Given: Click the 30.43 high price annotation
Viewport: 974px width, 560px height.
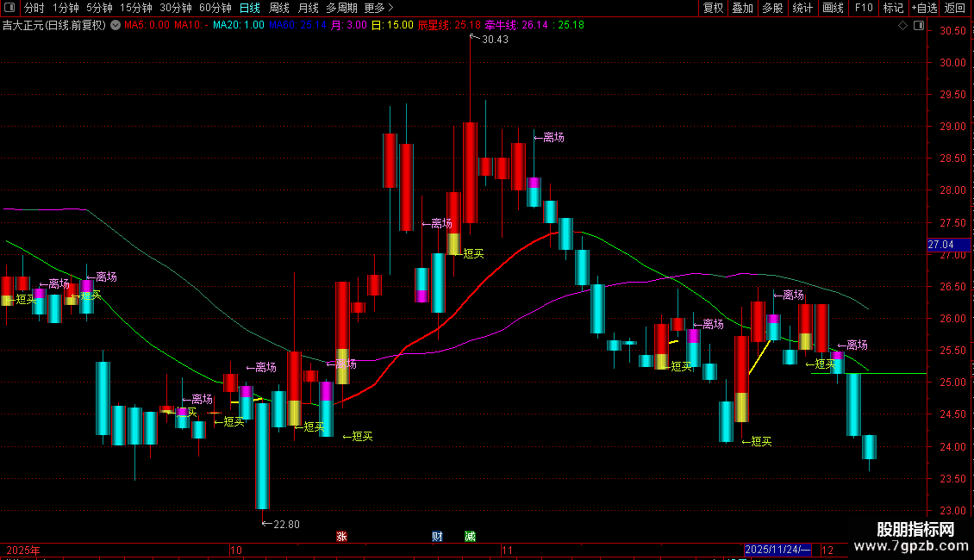Looking at the screenshot, I should (495, 40).
